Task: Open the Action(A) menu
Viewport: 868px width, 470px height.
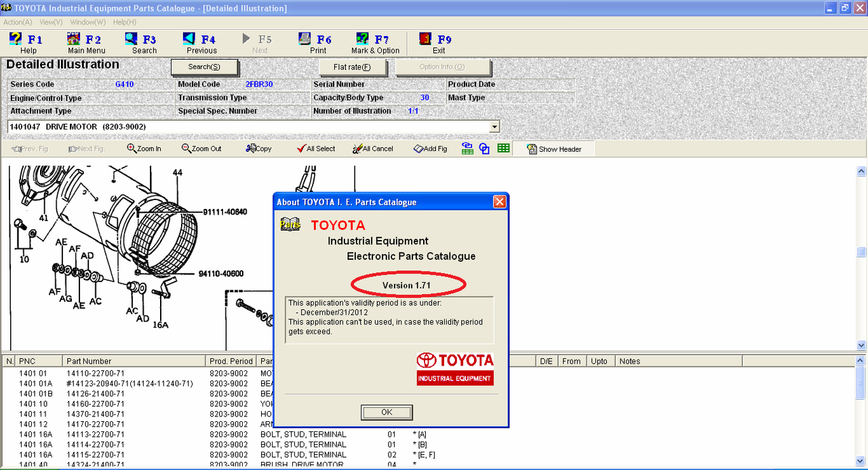Action: pyautogui.click(x=18, y=22)
